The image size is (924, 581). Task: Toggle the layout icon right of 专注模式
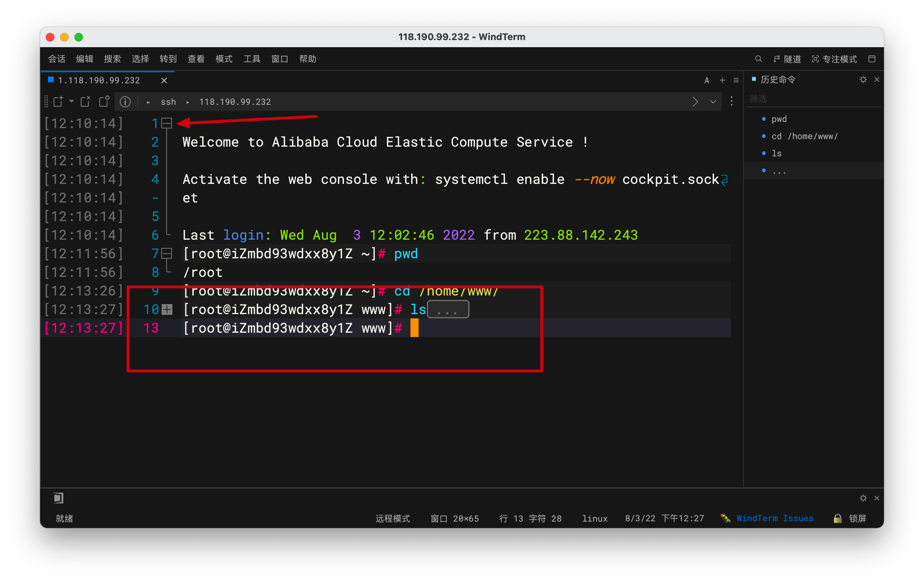[x=872, y=59]
